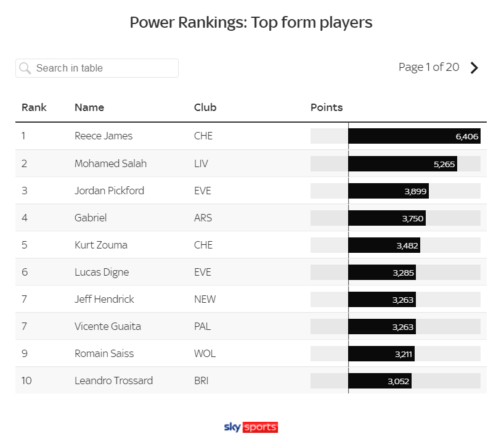
Task: Select the Mohamed Salah name cell
Action: coord(110,163)
